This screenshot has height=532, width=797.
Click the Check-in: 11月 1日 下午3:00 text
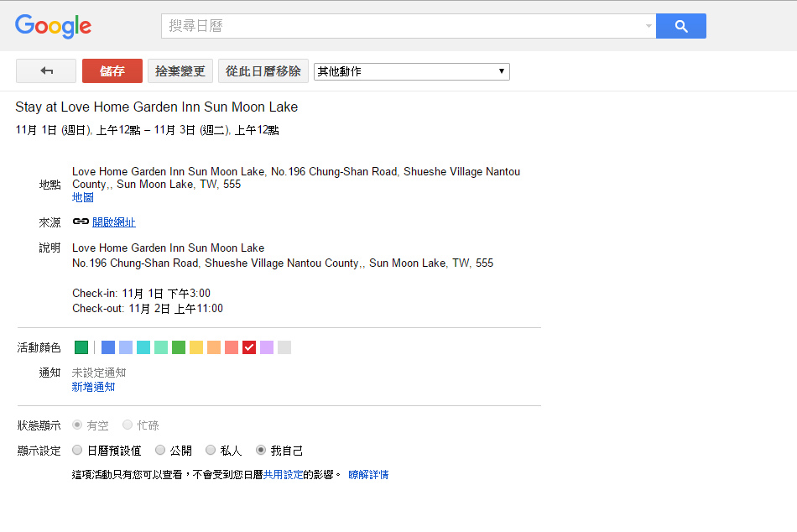tap(141, 294)
